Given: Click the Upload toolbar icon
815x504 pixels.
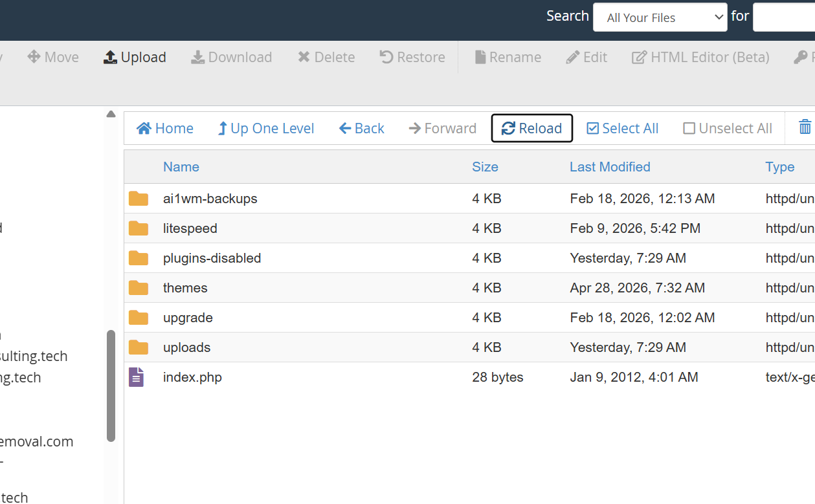Looking at the screenshot, I should coord(110,57).
